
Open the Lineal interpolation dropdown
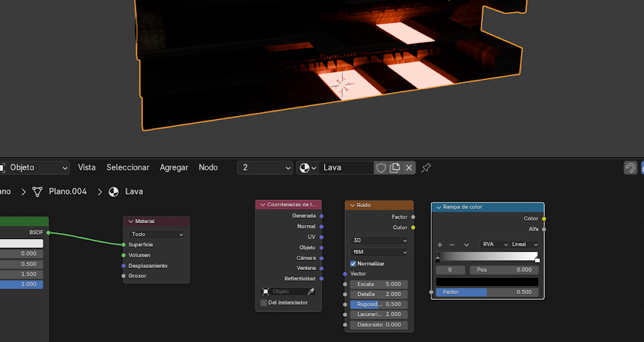[x=524, y=244]
